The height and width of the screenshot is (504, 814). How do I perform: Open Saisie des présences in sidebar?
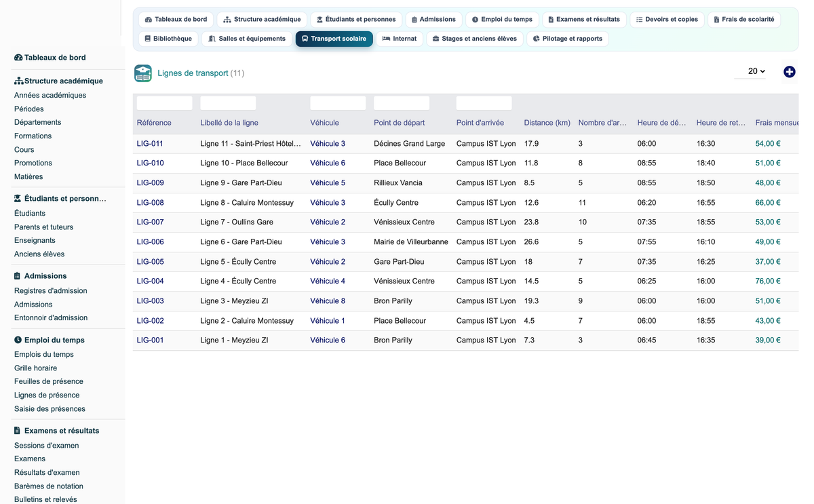(x=50, y=409)
